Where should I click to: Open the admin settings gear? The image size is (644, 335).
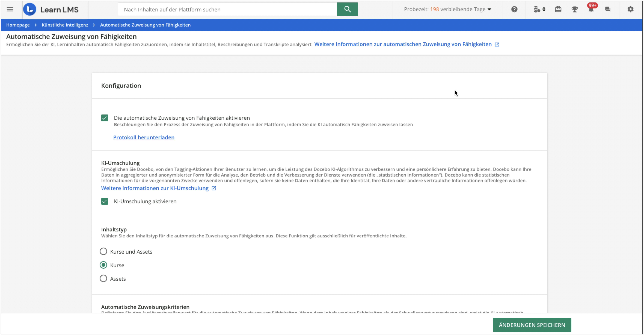pyautogui.click(x=630, y=9)
